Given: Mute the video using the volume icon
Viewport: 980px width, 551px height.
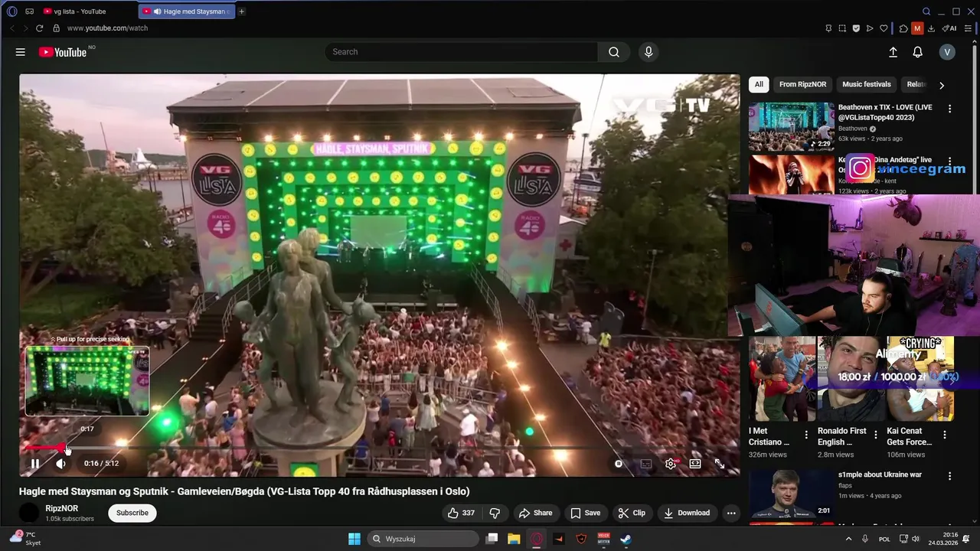Looking at the screenshot, I should tap(60, 463).
